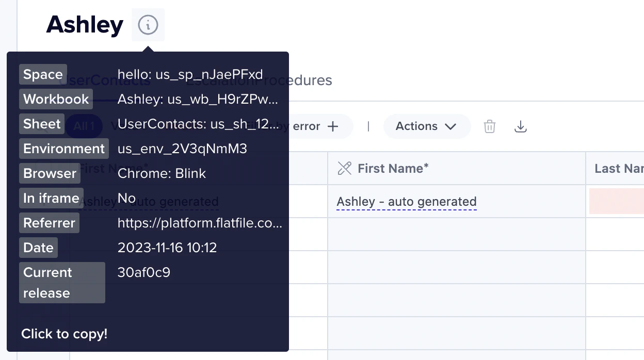Open the Actions dropdown
The image size is (644, 360).
(426, 126)
